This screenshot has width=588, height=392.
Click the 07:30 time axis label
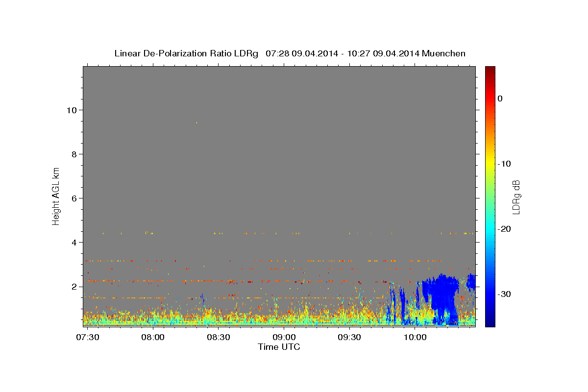coord(87,338)
